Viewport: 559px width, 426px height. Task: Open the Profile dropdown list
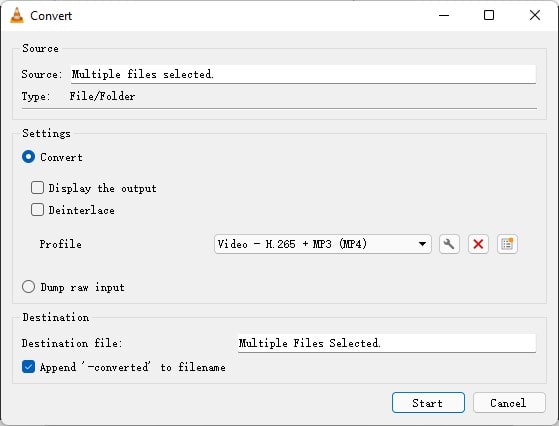click(x=323, y=244)
